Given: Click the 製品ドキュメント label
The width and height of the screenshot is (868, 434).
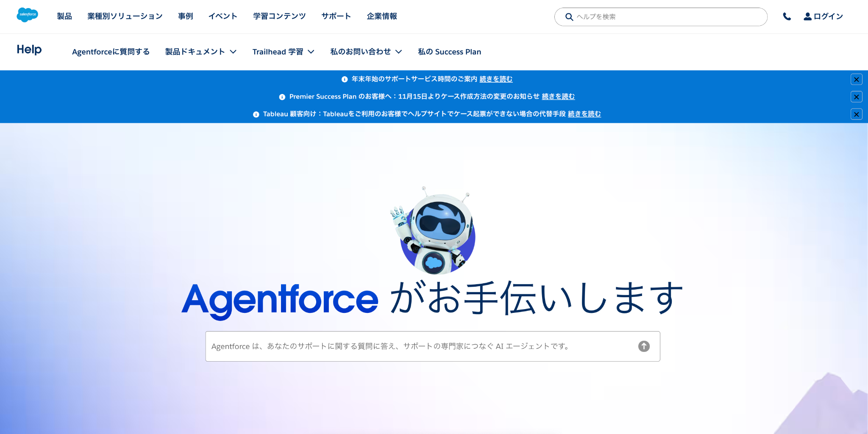Looking at the screenshot, I should click(x=195, y=52).
